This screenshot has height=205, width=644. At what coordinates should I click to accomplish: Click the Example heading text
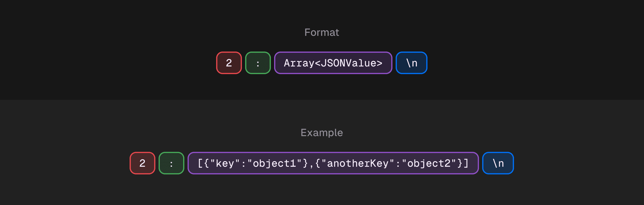tap(322, 133)
